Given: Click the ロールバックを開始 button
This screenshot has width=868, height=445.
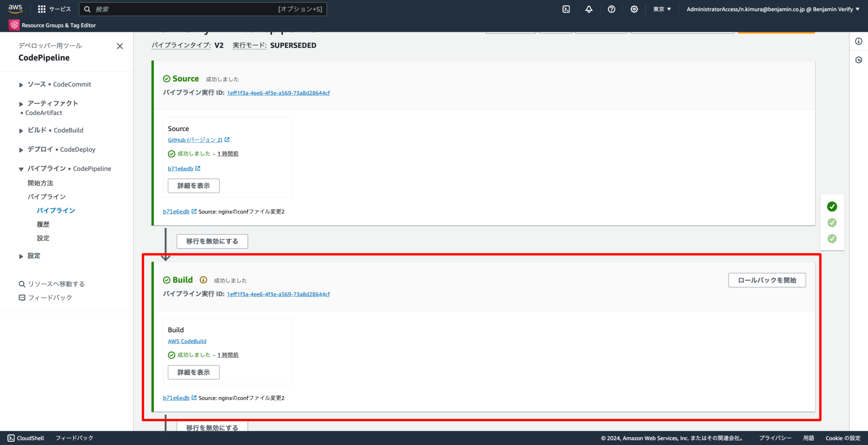Looking at the screenshot, I should tap(767, 280).
